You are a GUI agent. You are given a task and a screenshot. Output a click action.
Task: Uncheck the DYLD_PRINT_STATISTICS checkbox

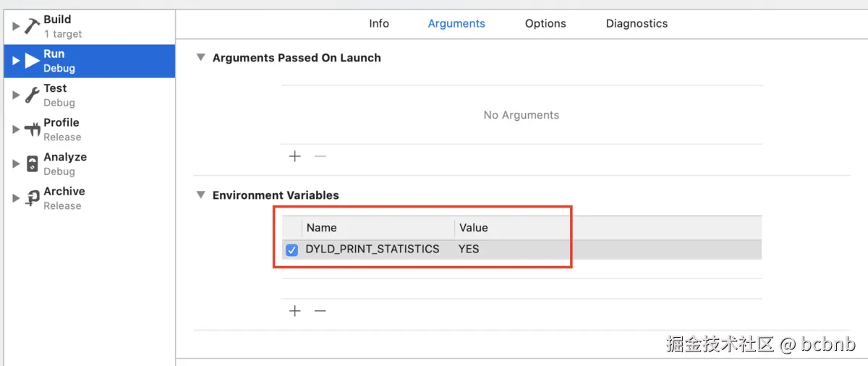(x=292, y=250)
